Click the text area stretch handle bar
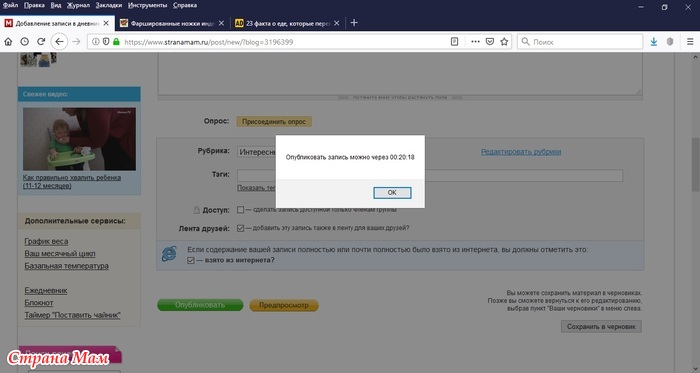The image size is (700, 373). point(400,97)
